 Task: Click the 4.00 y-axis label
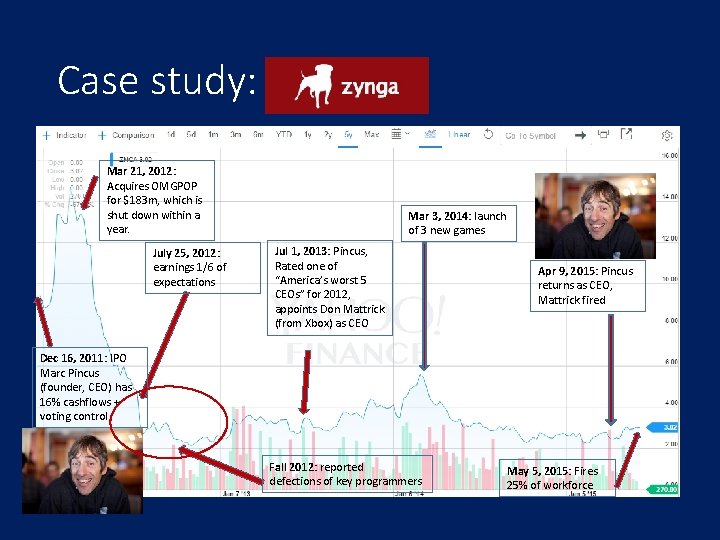pos(671,403)
